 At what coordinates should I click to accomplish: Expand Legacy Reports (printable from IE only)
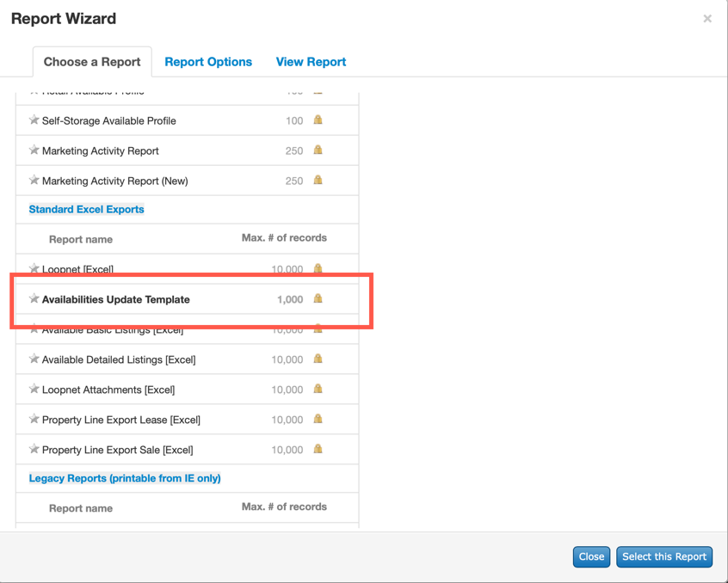[x=125, y=478]
